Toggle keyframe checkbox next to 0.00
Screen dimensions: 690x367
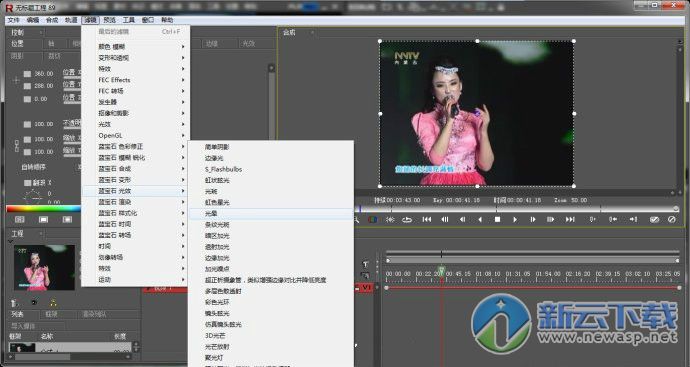pos(27,99)
